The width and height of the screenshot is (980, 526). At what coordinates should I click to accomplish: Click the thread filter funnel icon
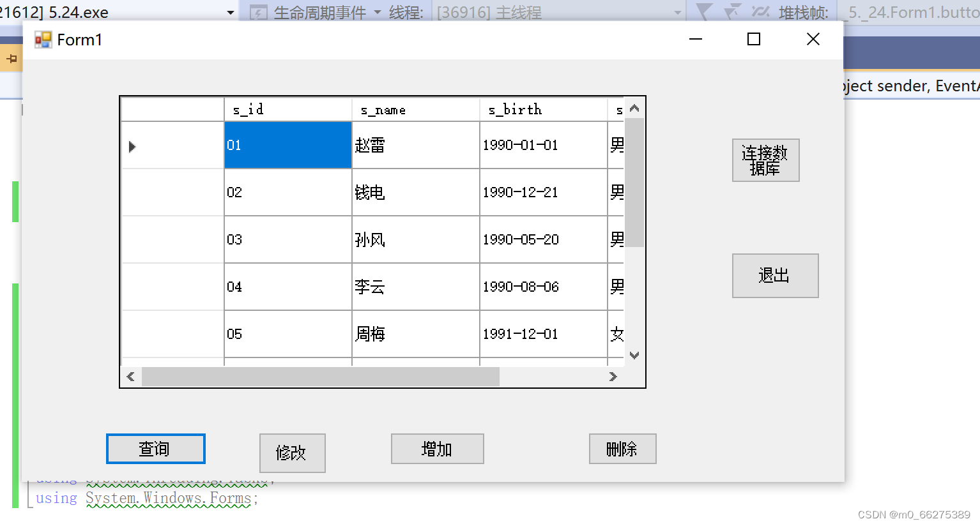coord(705,12)
